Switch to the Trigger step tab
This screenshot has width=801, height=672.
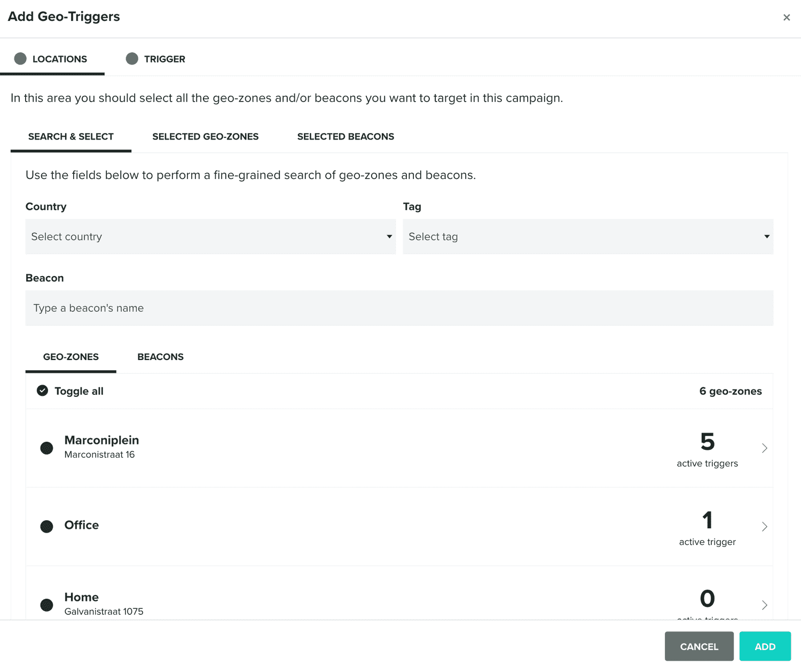[x=155, y=59]
